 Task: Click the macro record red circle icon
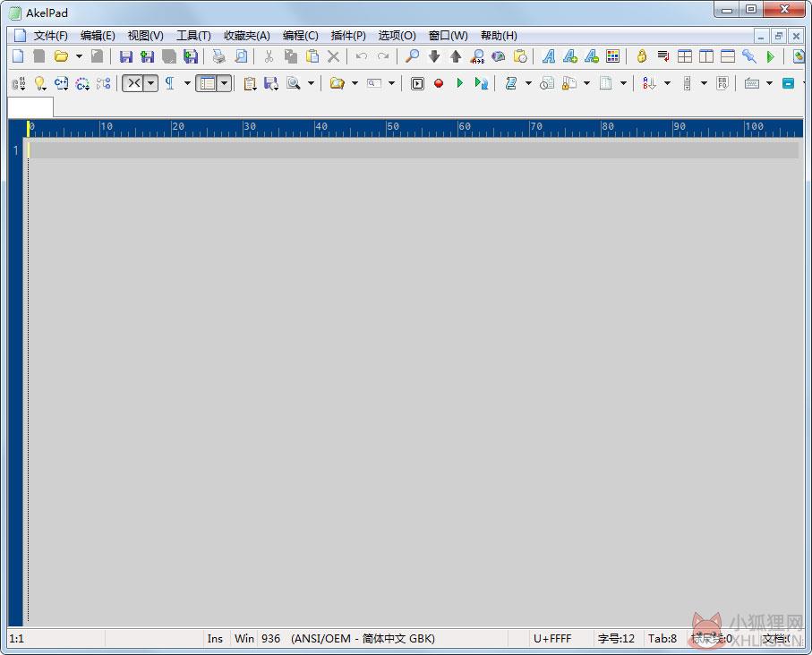tap(439, 83)
